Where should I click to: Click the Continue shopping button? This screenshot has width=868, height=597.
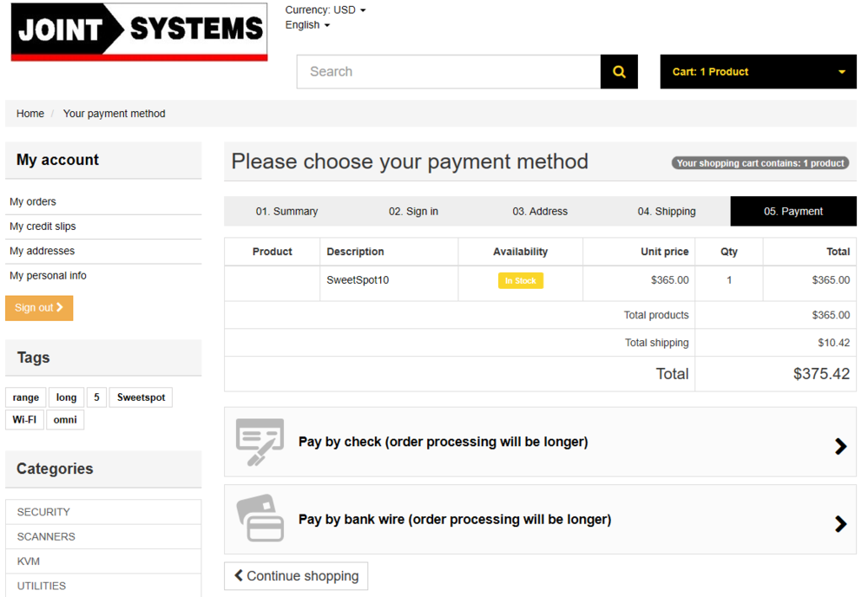pyautogui.click(x=296, y=575)
